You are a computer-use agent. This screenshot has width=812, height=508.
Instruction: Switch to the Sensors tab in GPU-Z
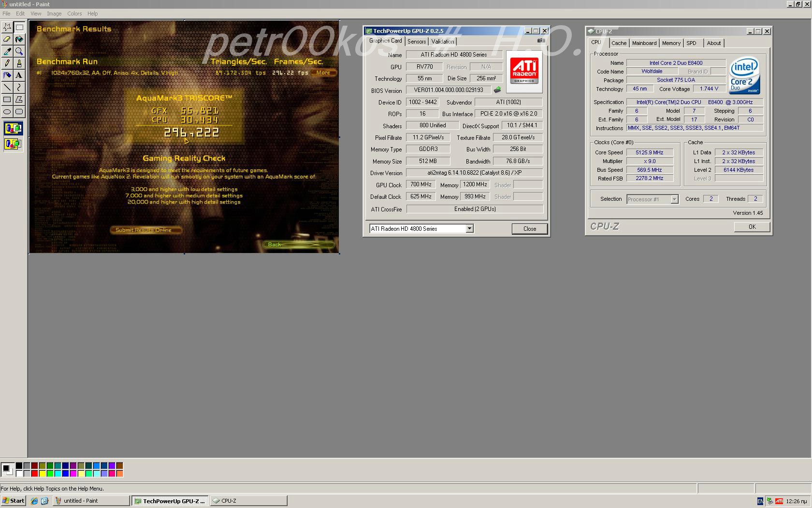click(x=417, y=42)
